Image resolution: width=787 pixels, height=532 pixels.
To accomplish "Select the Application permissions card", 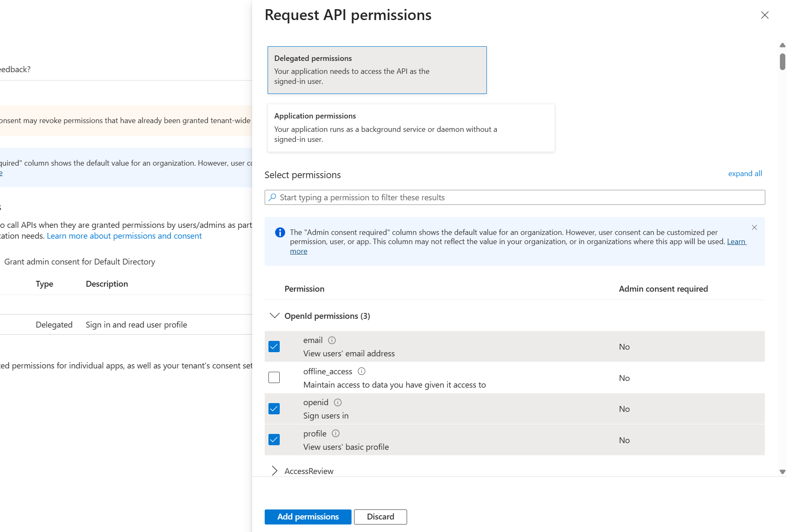I will pyautogui.click(x=411, y=128).
